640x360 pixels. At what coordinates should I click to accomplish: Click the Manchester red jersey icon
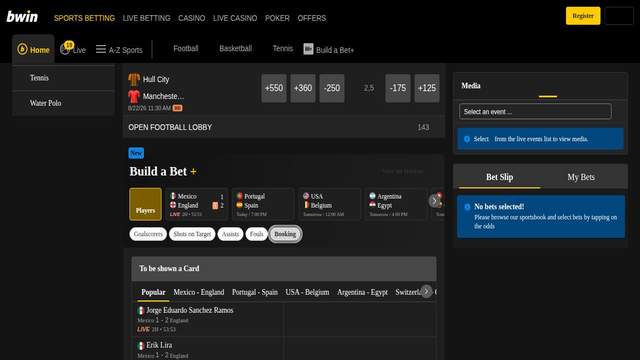click(x=134, y=96)
